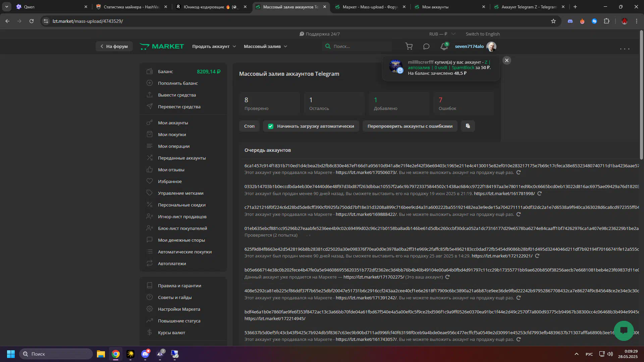
Task: Open the Chrome three-dot menu
Action: pos(637,21)
